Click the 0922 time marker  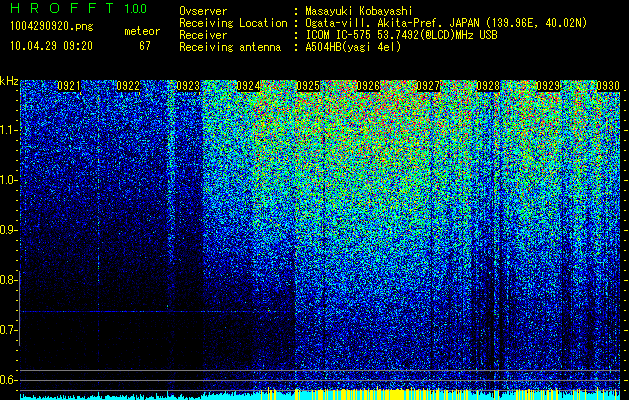[x=128, y=86]
